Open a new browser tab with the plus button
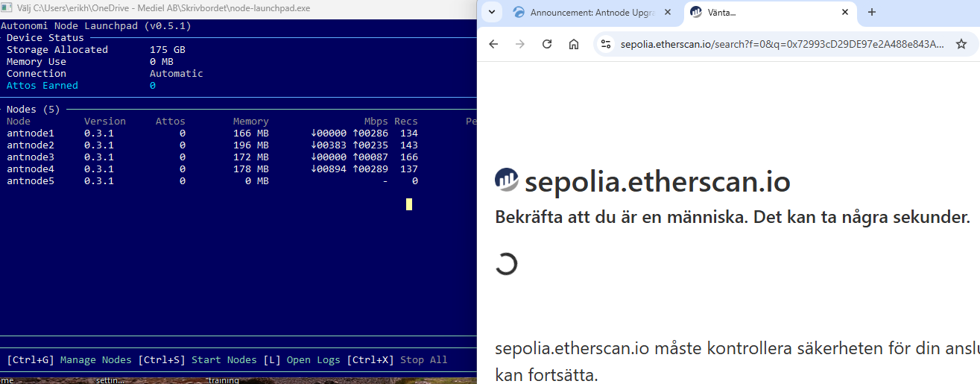This screenshot has height=384, width=980. [872, 12]
